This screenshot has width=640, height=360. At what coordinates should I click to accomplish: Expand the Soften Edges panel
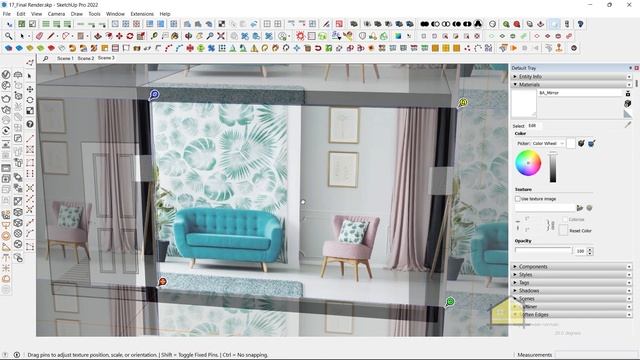(x=571, y=315)
